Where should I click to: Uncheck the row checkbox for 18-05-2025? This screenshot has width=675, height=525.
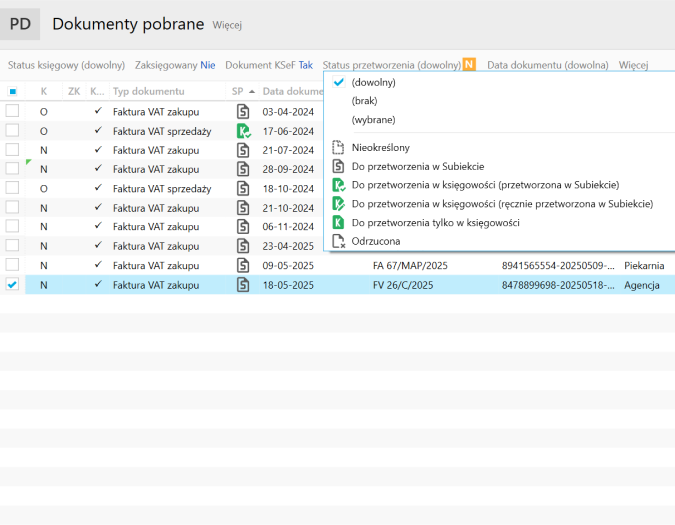tap(12, 284)
